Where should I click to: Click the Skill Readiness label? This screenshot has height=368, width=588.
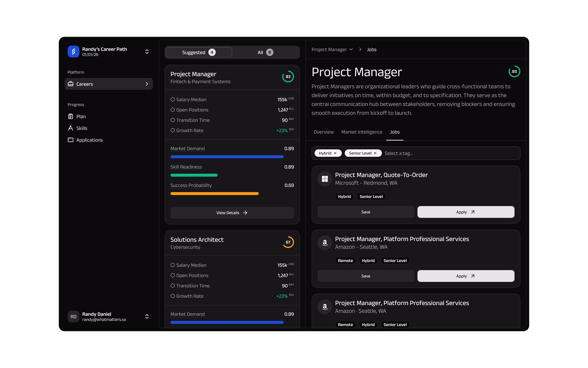click(186, 167)
